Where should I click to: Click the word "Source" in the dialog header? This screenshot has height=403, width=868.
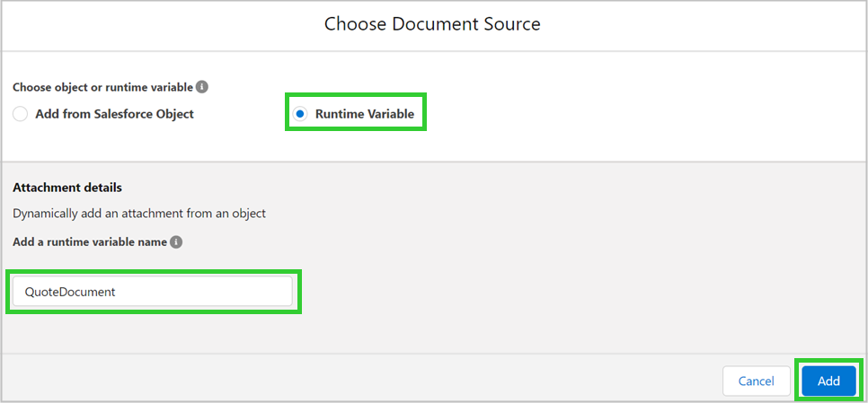(x=510, y=24)
